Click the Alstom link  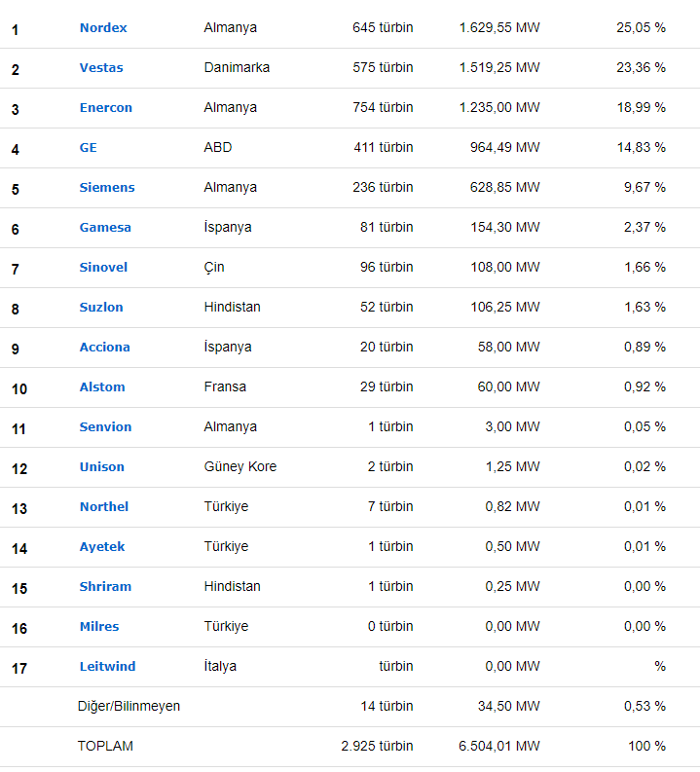click(102, 387)
